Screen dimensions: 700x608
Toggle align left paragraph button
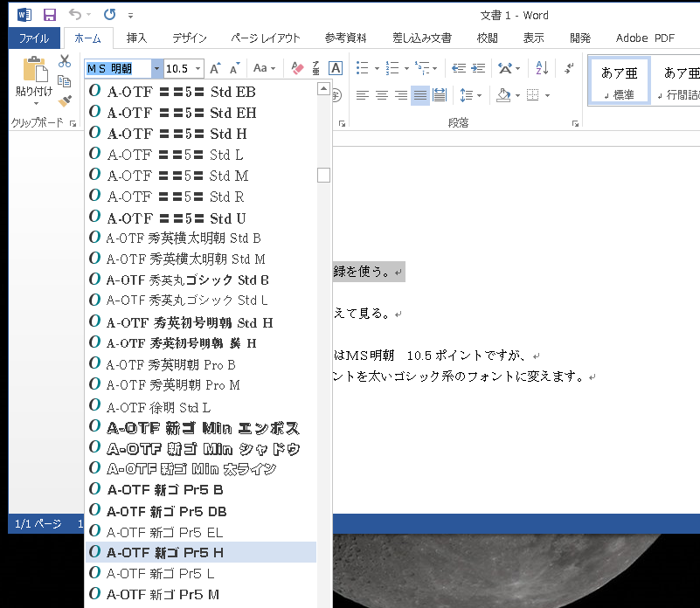(362, 95)
